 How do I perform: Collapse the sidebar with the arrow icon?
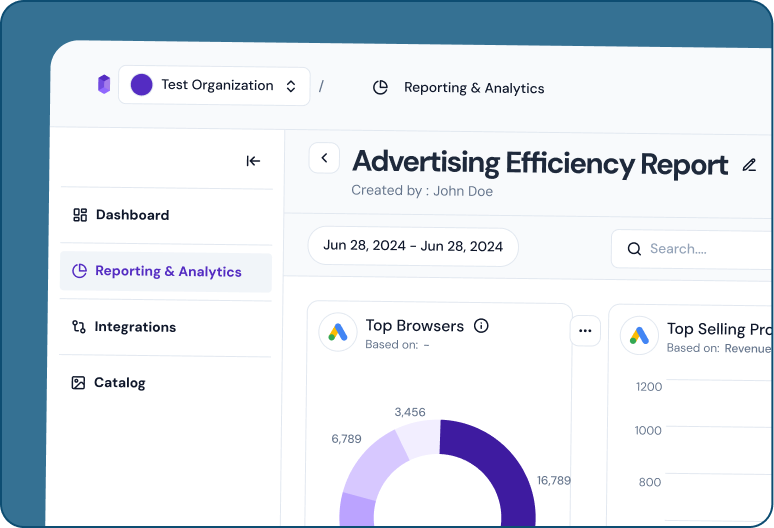[253, 161]
